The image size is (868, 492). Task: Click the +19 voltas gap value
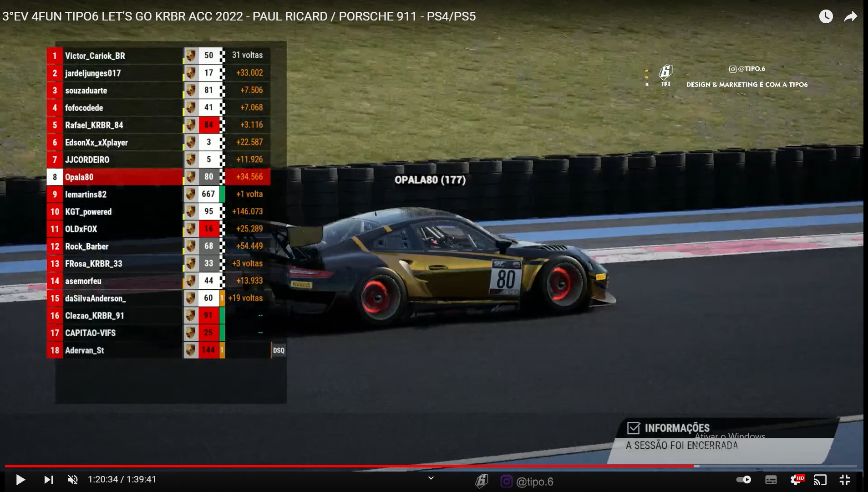245,298
